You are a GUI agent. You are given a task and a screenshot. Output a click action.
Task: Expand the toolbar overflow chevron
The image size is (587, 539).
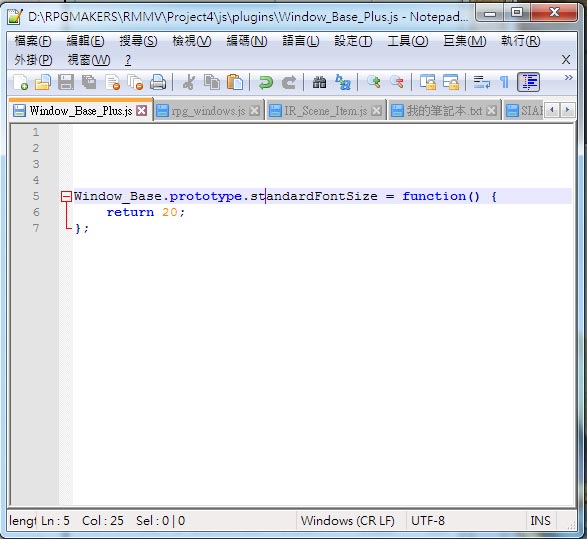point(568,77)
